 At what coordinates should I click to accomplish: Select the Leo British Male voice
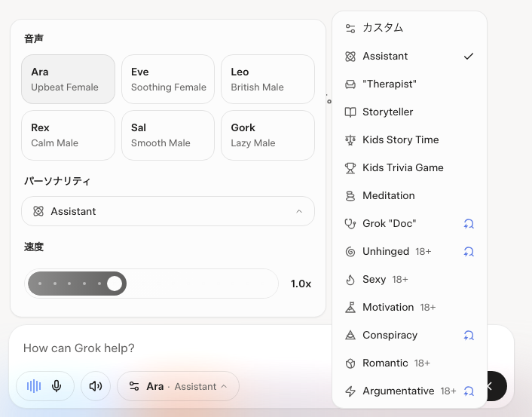[268, 79]
